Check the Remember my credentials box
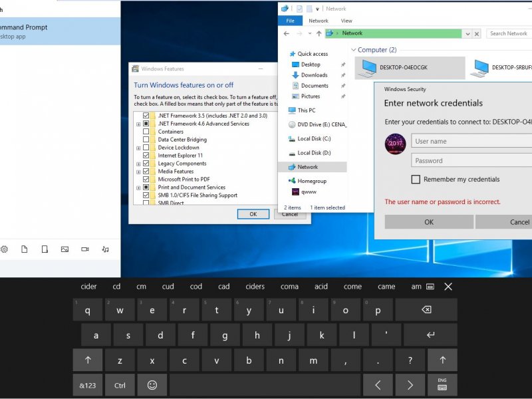This screenshot has height=399, width=532. click(x=416, y=180)
